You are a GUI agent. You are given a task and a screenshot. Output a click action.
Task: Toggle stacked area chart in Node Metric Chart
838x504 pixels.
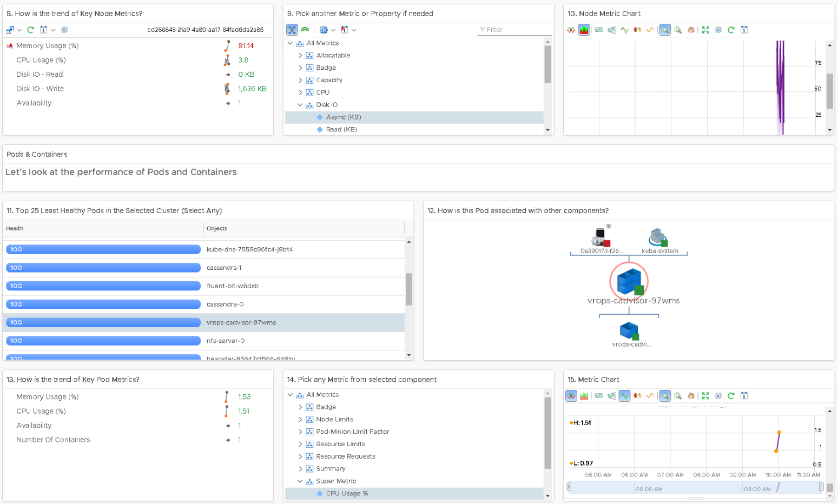pos(584,30)
